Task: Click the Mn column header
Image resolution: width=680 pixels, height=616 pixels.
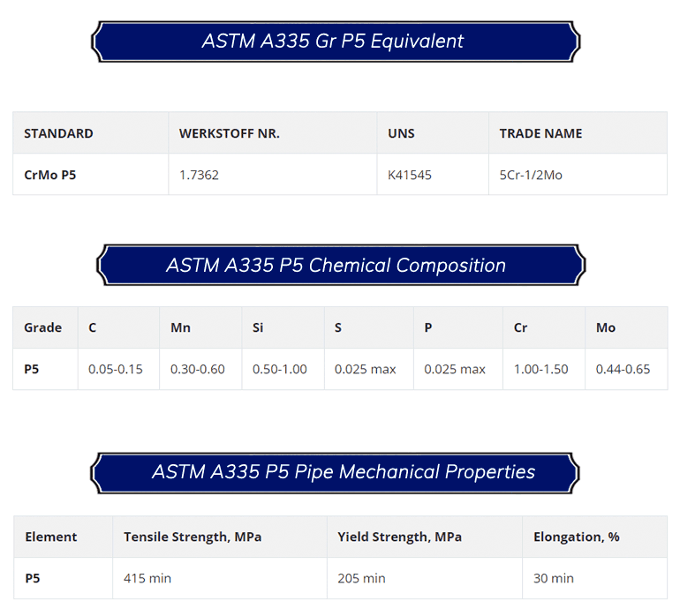Action: (x=180, y=327)
